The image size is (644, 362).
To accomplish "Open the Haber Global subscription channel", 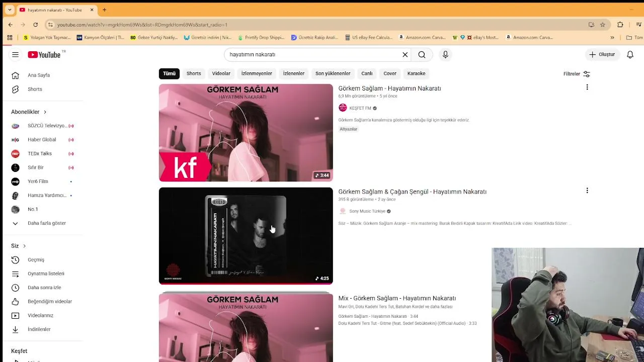I will coord(43,140).
